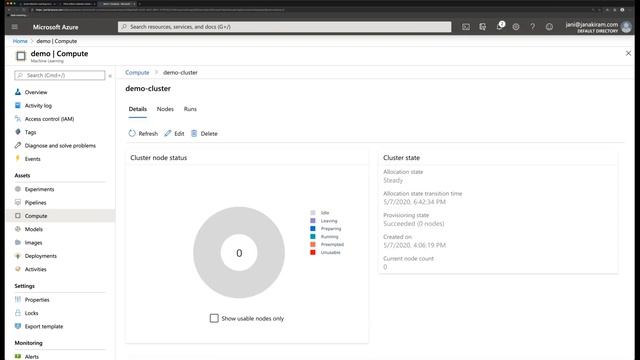Viewport: 640px width, 360px height.
Task: Focus the sidebar Search (Cmd+/) field
Action: 60,75
